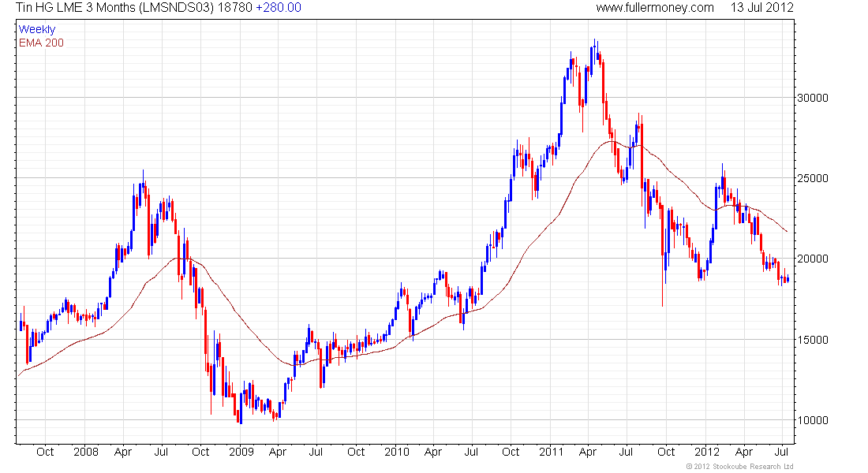
Task: Click the '2011' year label on time axis
Action: tap(552, 452)
